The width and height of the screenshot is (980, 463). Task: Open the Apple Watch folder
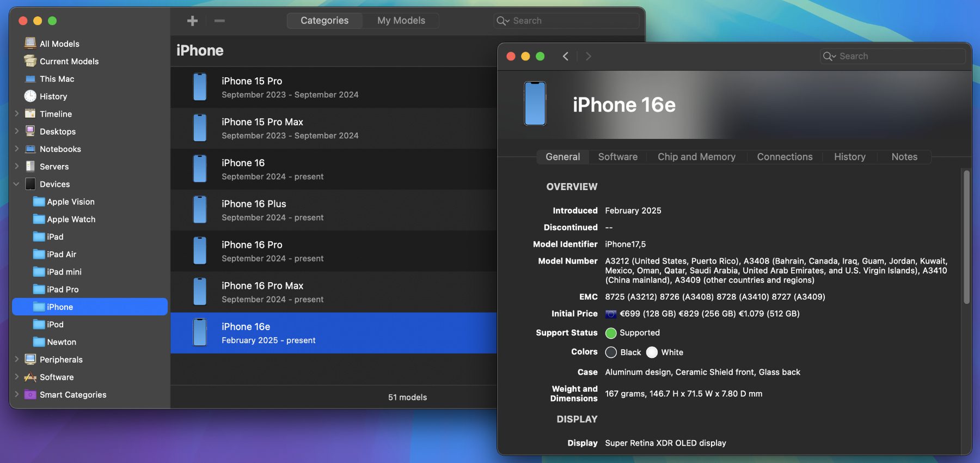[x=71, y=220]
